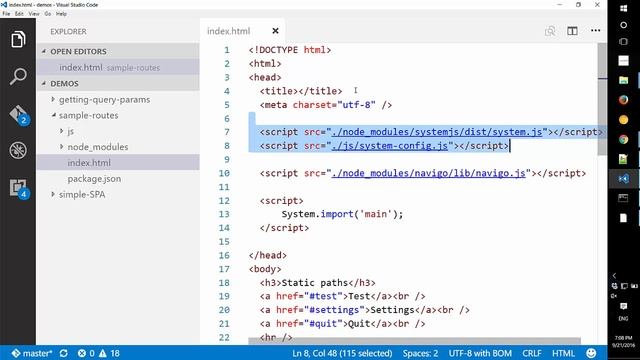Viewport: 640px width, 360px height.
Task: Follow the system.js script src link
Action: pos(437,132)
